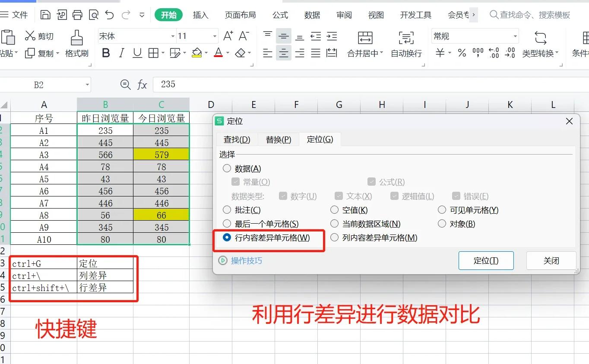The image size is (589, 364).
Task: Switch to the 数据 ribbon tab
Action: [x=312, y=15]
